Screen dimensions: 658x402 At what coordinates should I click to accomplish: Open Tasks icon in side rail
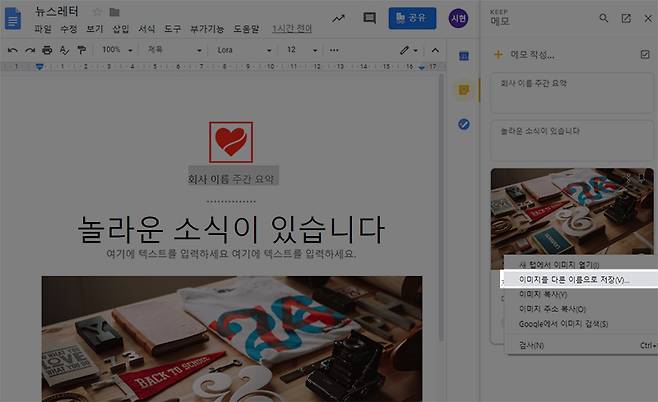coord(464,124)
